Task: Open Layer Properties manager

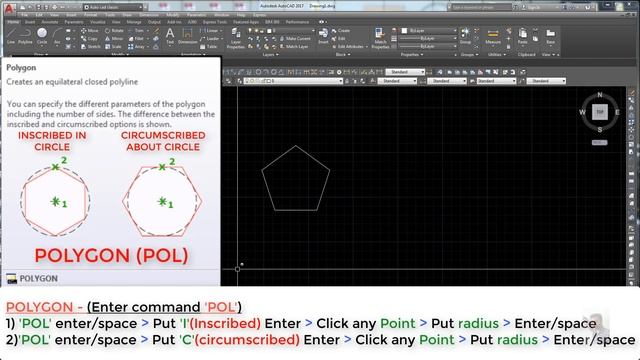Action: [x=236, y=38]
